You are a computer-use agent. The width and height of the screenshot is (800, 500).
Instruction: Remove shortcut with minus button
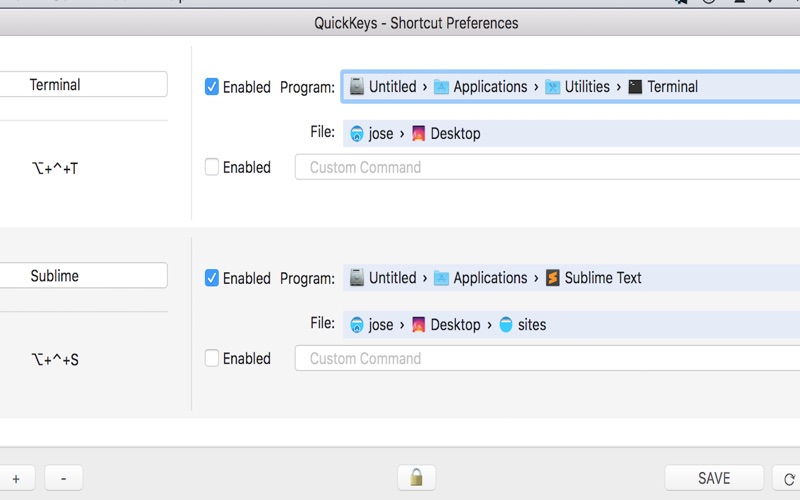point(63,479)
